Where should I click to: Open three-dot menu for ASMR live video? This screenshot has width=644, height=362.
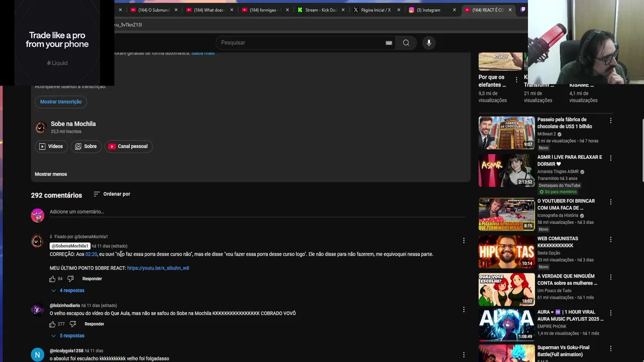[611, 158]
